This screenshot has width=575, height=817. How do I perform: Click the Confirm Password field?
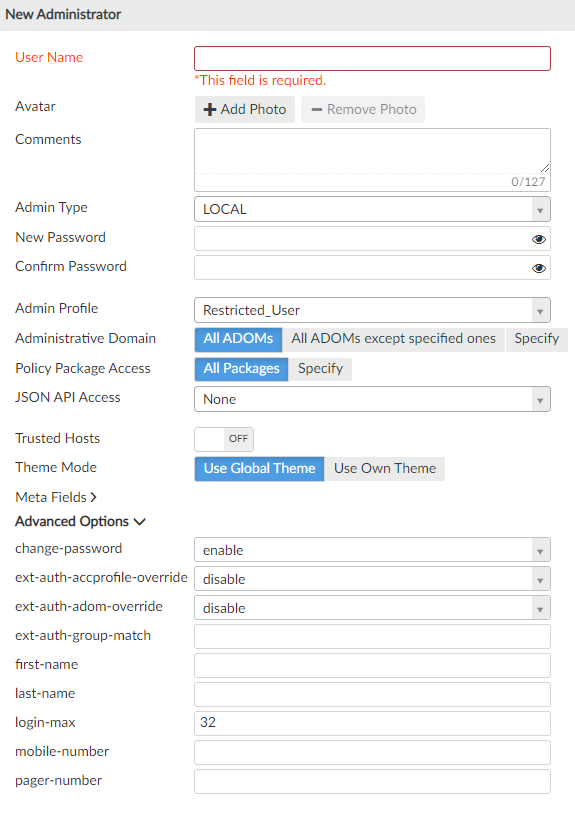(372, 268)
